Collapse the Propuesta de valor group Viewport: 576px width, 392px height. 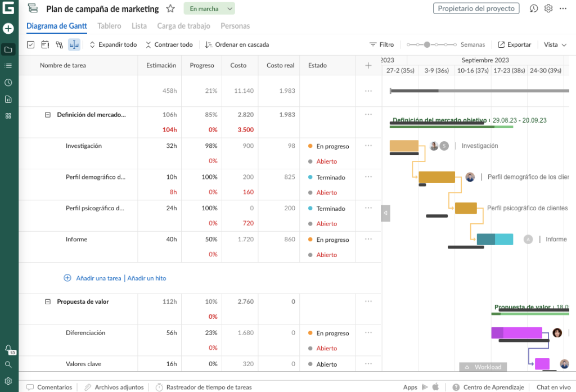point(48,302)
